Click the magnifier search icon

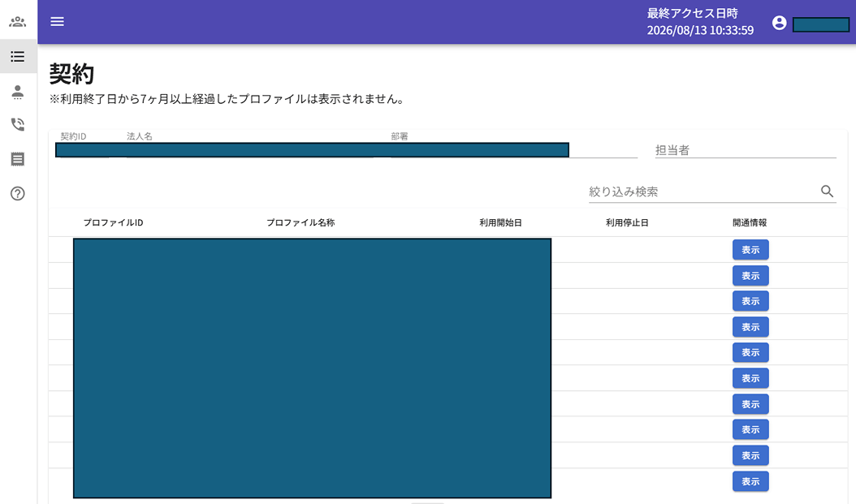point(827,191)
